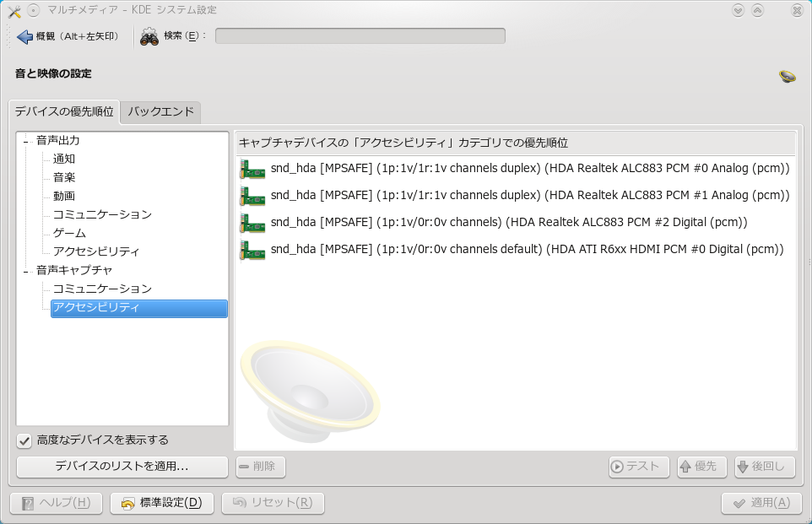Image resolution: width=812 pixels, height=524 pixels.
Task: Go back with 概観 overview button
Action: (x=68, y=37)
